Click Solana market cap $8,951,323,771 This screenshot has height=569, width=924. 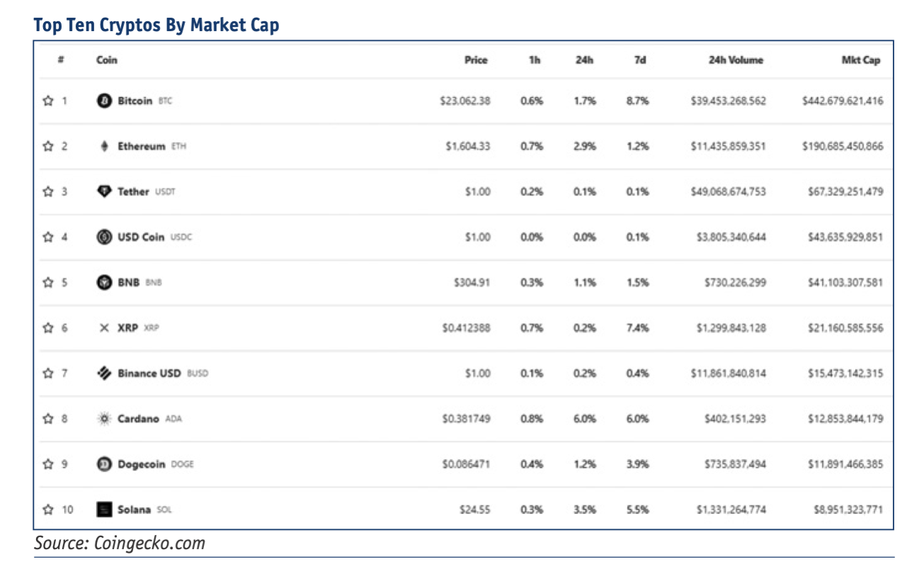pyautogui.click(x=848, y=509)
